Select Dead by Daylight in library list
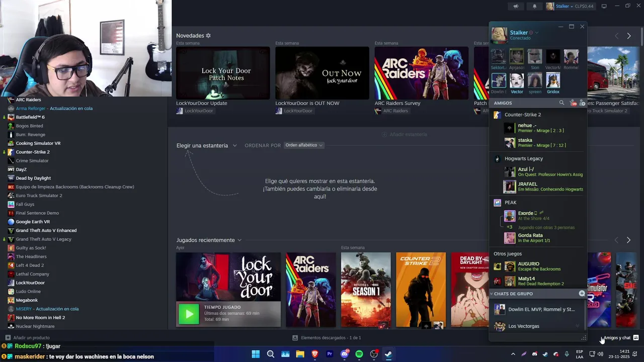The height and width of the screenshot is (362, 644). coord(33,178)
